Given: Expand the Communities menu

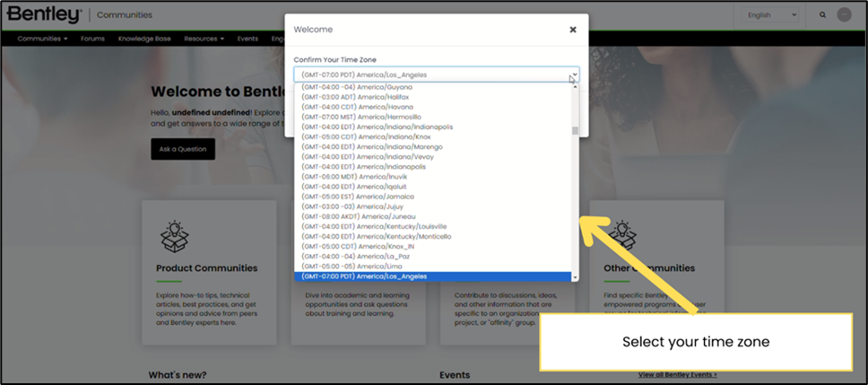Looking at the screenshot, I should (42, 39).
